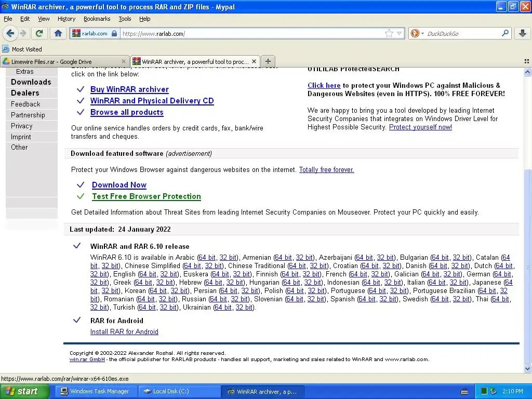
Task: Follow the Totally free forever link
Action: pos(326,170)
